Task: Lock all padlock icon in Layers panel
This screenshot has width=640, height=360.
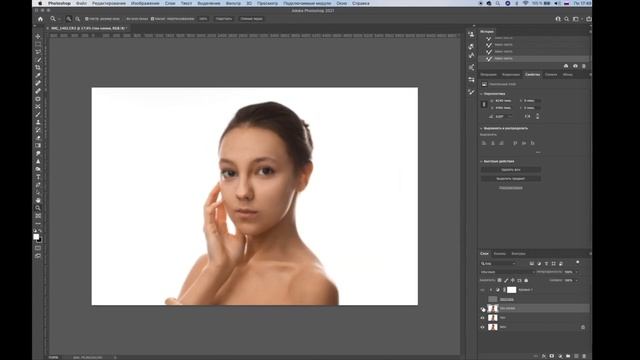Action: [x=526, y=280]
